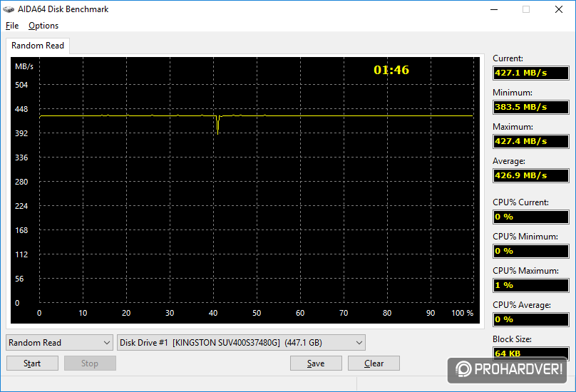Click the elapsed timer 01:46 in graph
Screen dimensions: 576x392
pos(391,70)
